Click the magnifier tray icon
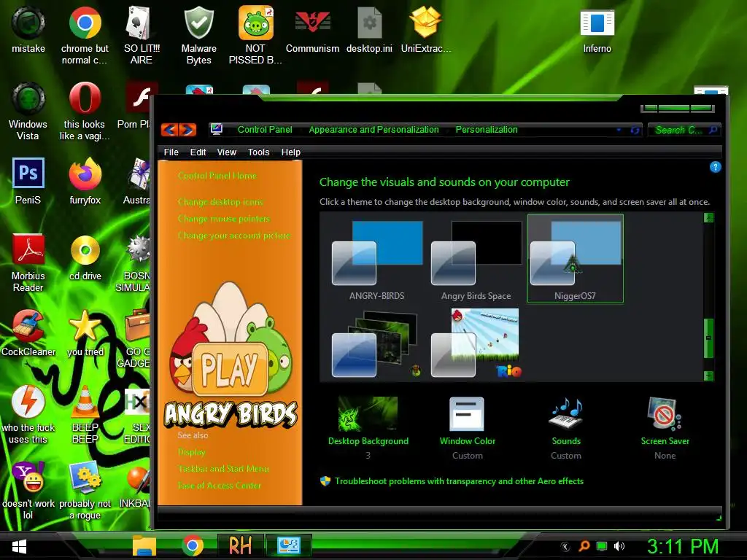 584,546
